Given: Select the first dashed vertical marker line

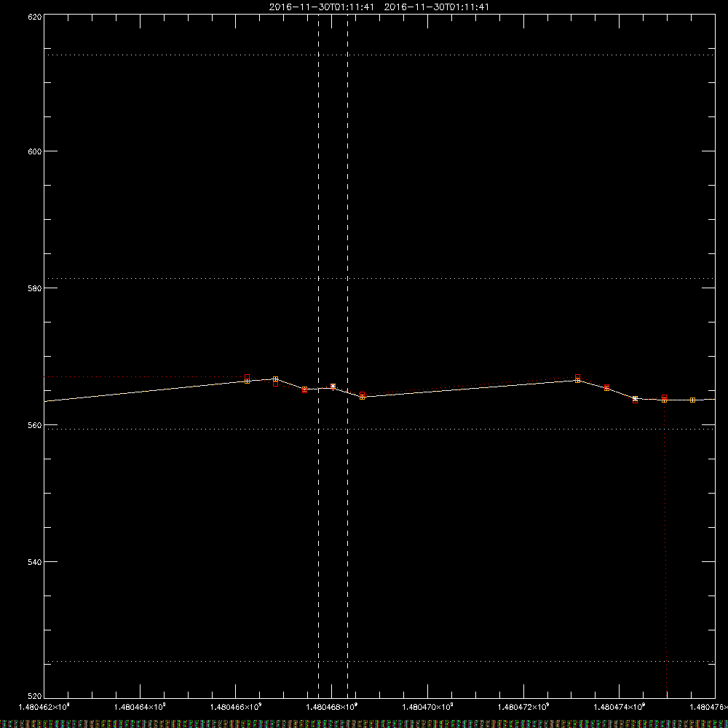Looking at the screenshot, I should [x=319, y=356].
